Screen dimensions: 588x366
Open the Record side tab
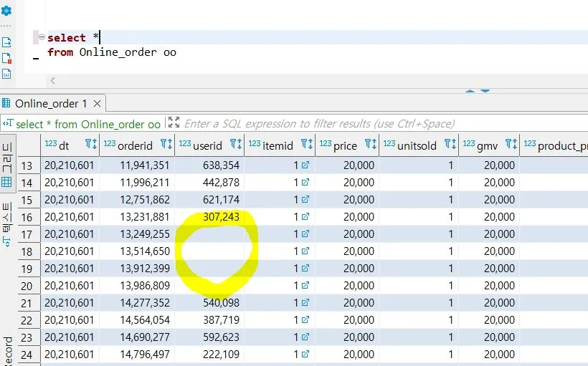[7, 351]
